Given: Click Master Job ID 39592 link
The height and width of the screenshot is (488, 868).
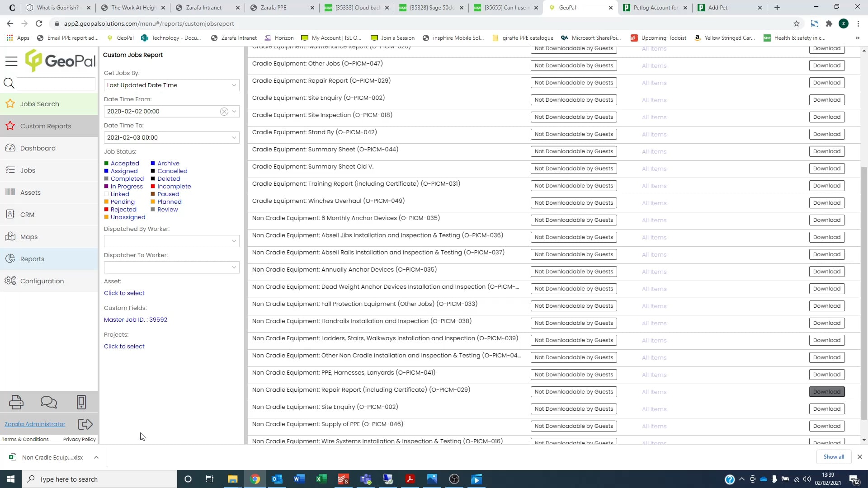Looking at the screenshot, I should click(136, 320).
